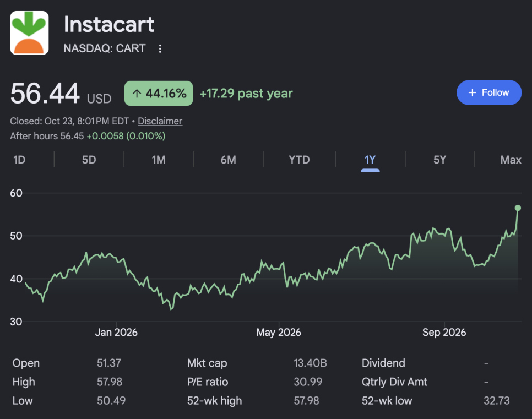Click the Sep 2026 axis label

click(x=444, y=332)
